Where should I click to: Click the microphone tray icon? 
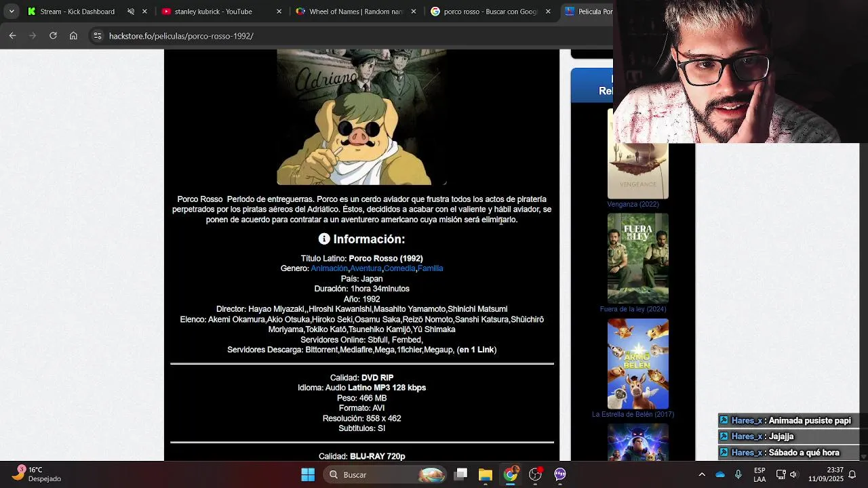738,474
